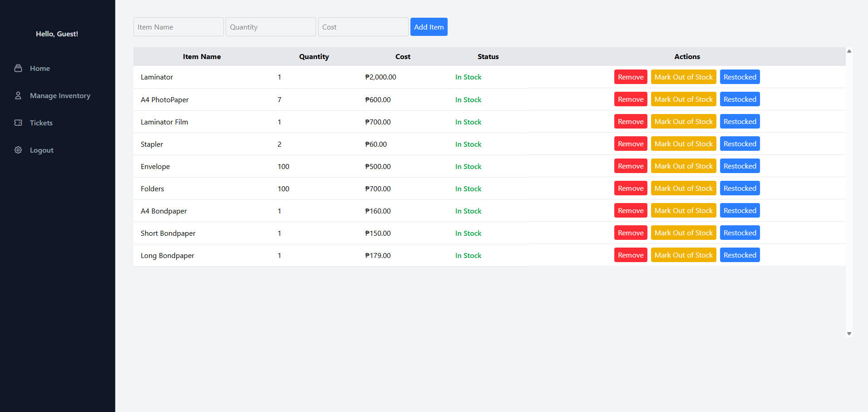Click the Home icon in sidebar

coord(18,68)
